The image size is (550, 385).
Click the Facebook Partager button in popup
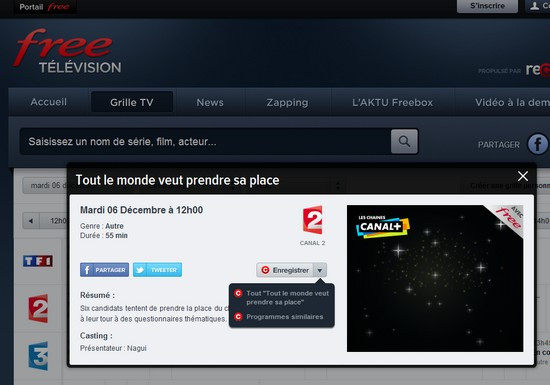pos(105,270)
